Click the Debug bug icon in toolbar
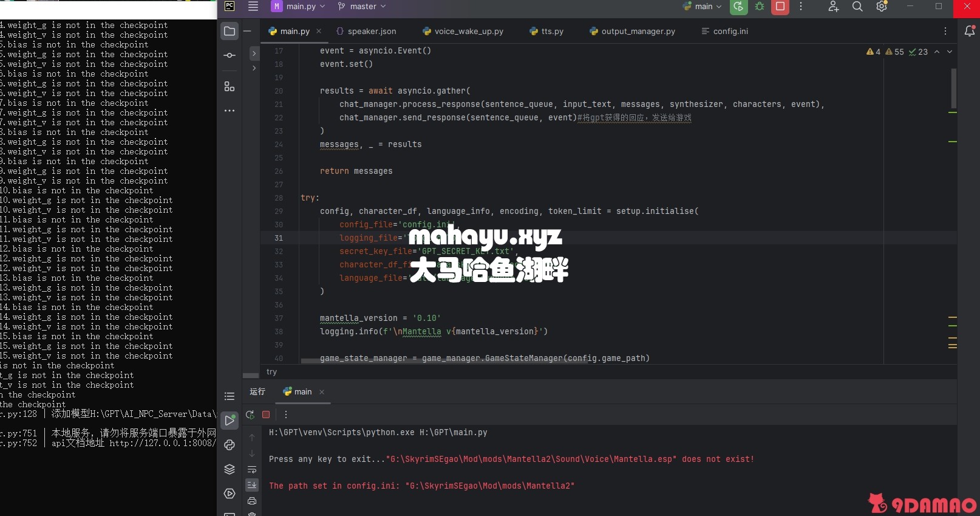Viewport: 980px width, 516px height. 760,7
